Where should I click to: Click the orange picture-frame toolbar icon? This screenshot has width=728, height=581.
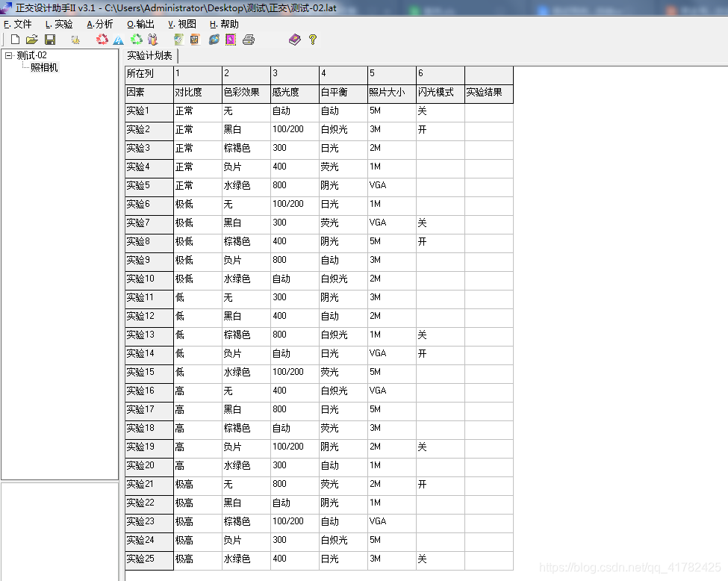coord(195,40)
